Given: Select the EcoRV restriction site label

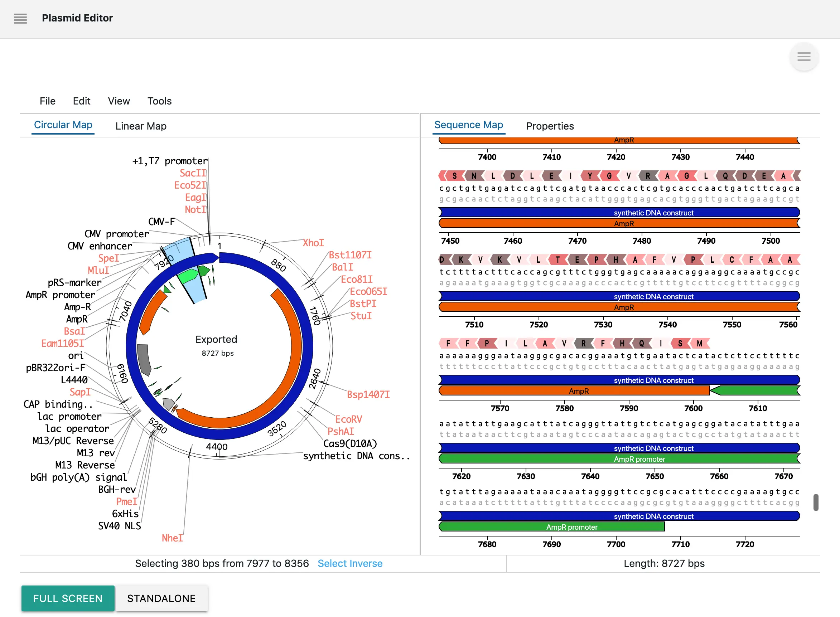Looking at the screenshot, I should click(x=348, y=419).
